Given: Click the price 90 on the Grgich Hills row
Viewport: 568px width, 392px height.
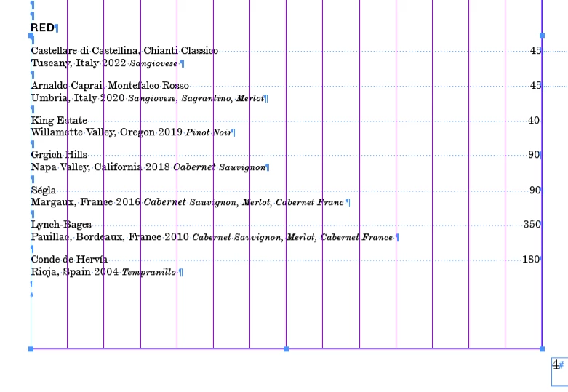Looking at the screenshot, I should click(x=534, y=155).
